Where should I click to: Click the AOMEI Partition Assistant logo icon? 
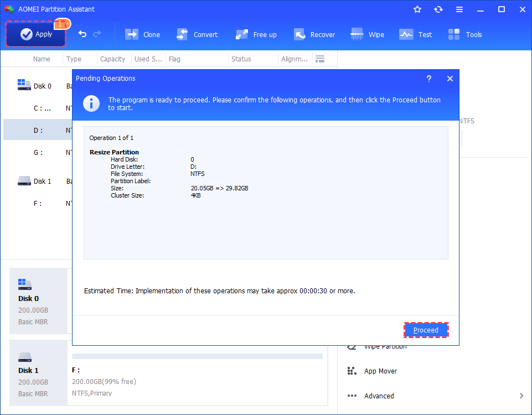coord(9,9)
